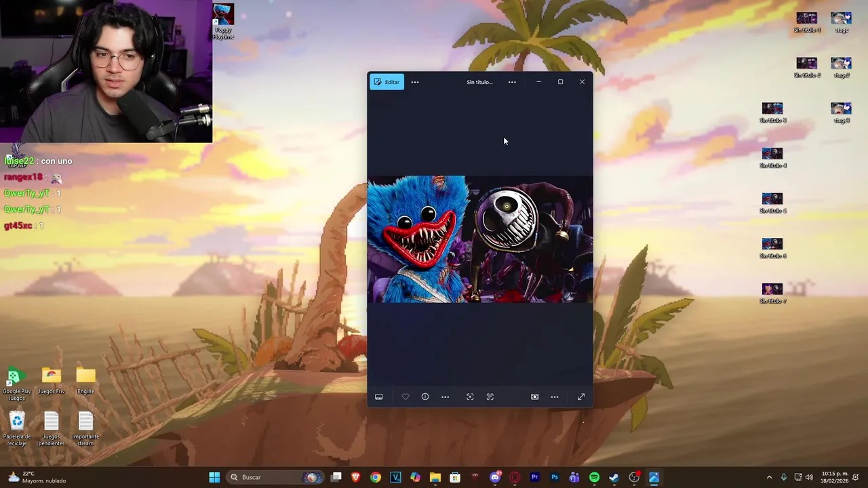Select the Papelera de reciclaje icon
Screen dimensions: 868x488
17,429
